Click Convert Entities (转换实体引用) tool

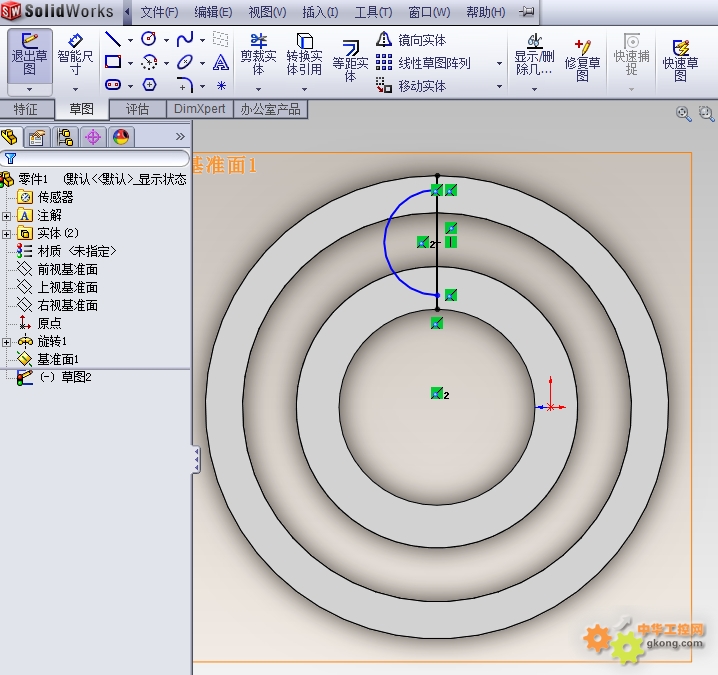[x=304, y=54]
